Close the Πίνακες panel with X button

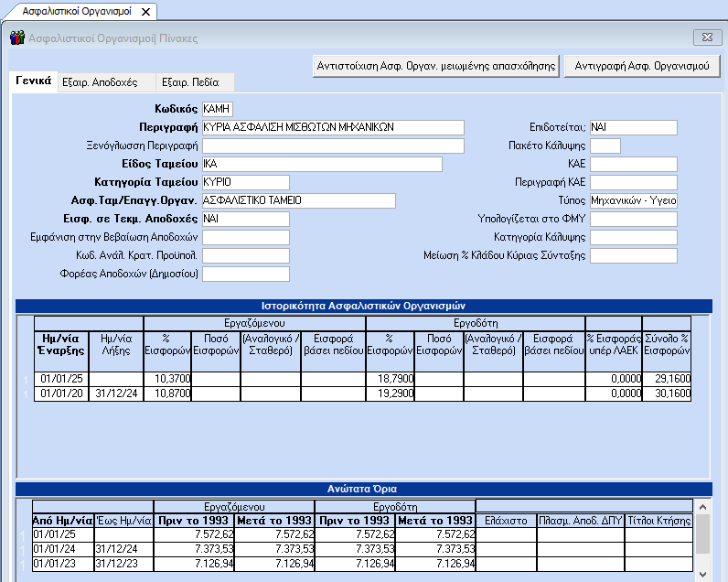(x=707, y=38)
